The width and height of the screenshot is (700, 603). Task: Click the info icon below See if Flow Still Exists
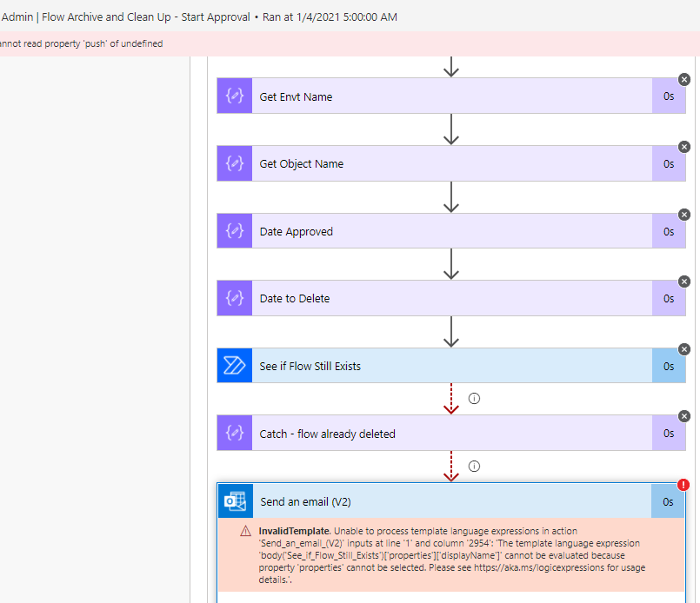[474, 398]
